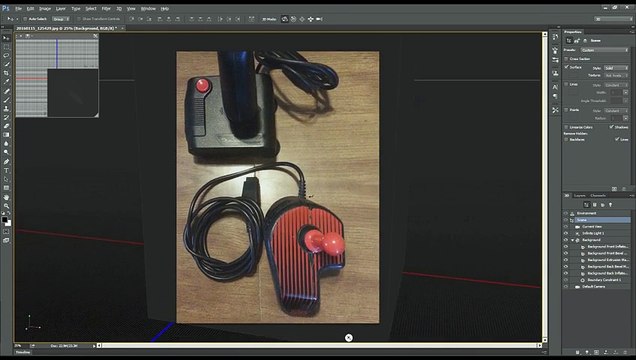Image resolution: width=636 pixels, height=360 pixels.
Task: Open the Surface Style dropdown
Action: [x=616, y=68]
